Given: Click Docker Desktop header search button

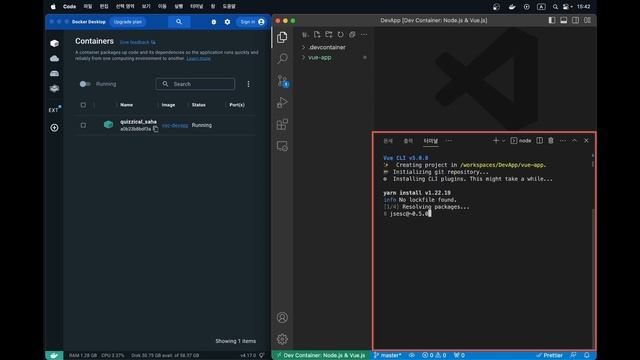Looking at the screenshot, I should [179, 22].
